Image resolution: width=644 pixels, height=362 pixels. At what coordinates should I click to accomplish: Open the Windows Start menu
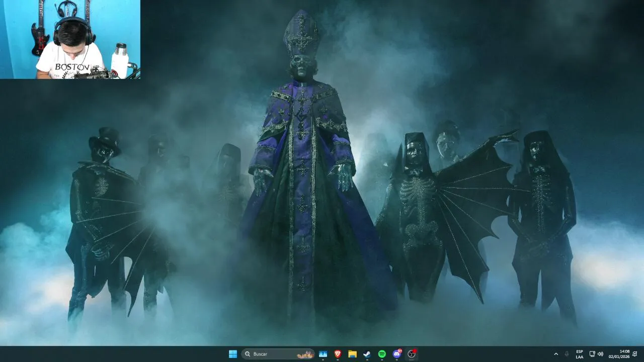(x=232, y=354)
